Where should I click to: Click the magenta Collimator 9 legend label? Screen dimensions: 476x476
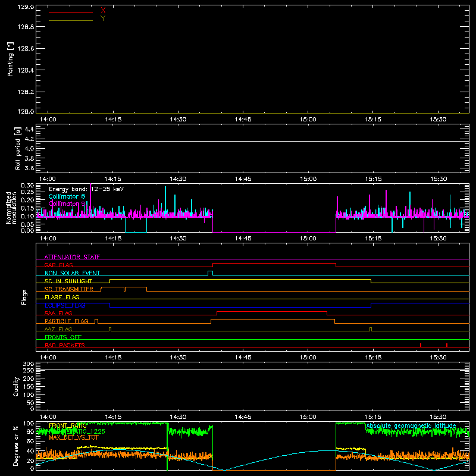pos(67,203)
